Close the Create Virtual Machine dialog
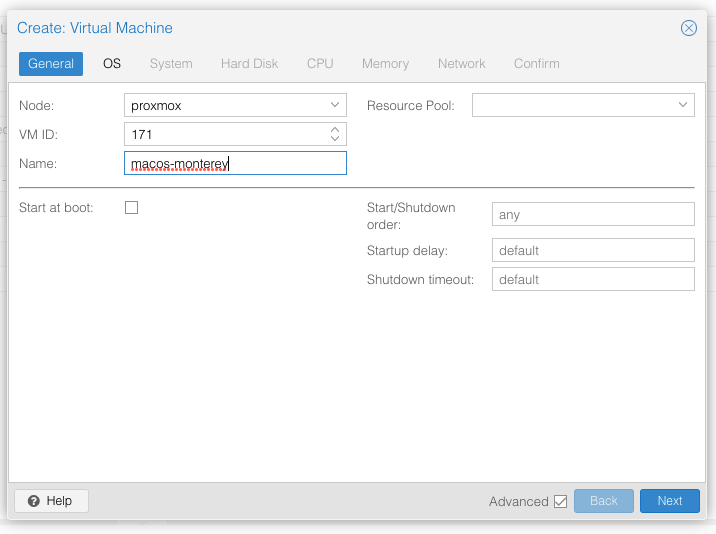The height and width of the screenshot is (534, 716). pyautogui.click(x=689, y=28)
